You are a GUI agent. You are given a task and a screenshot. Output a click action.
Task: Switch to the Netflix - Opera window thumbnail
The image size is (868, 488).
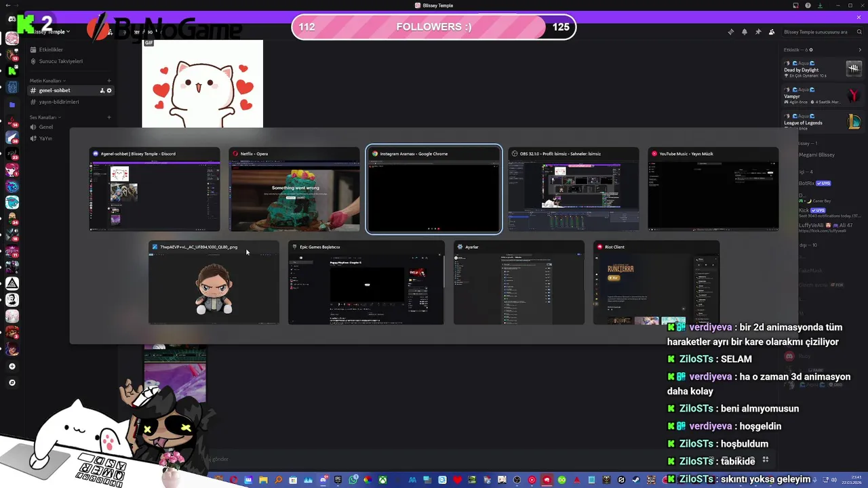coord(294,190)
